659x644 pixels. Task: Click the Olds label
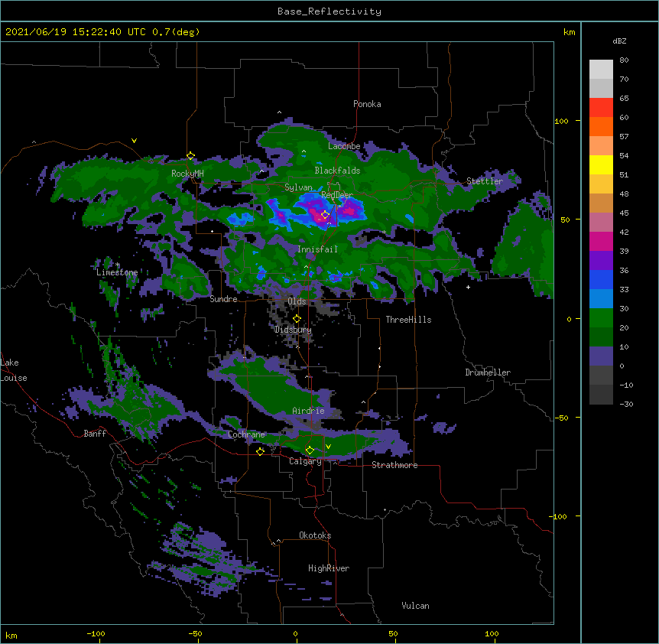point(297,301)
